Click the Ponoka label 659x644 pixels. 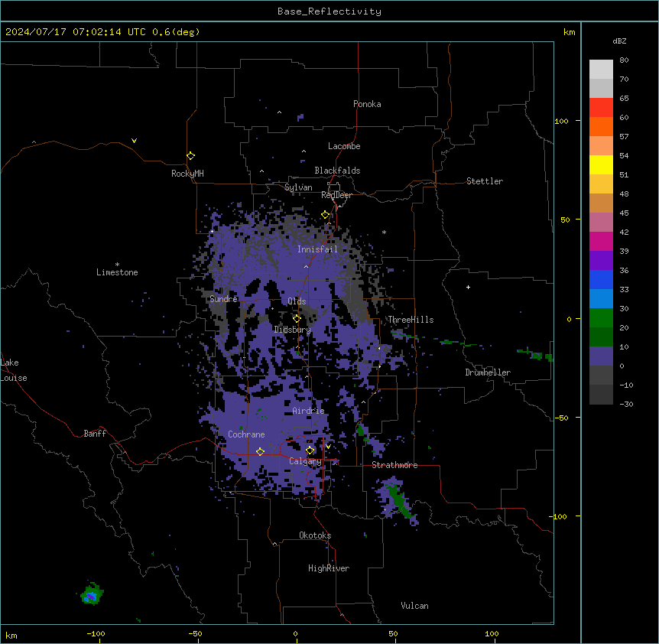click(x=367, y=104)
